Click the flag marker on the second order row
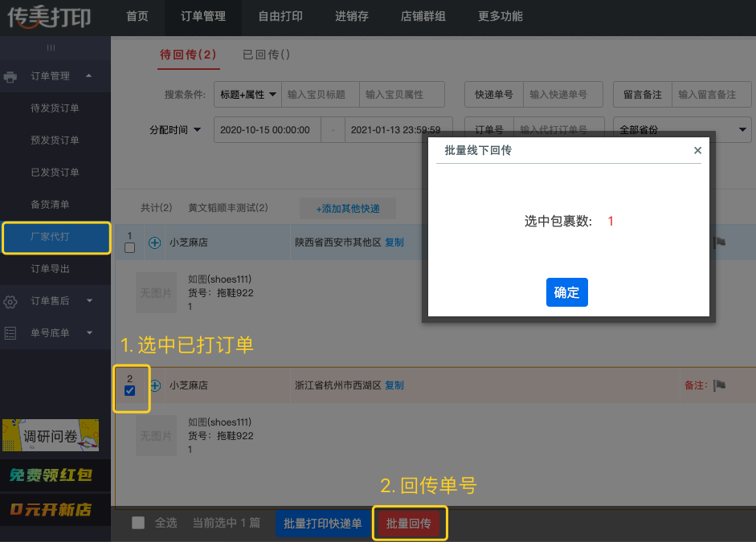The image size is (756, 542). pyautogui.click(x=721, y=386)
